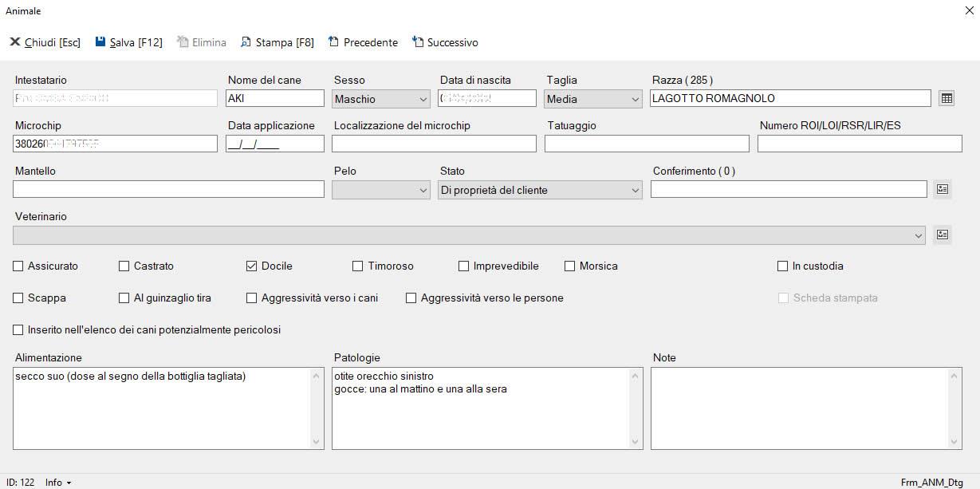Expand the Stato dropdown list
This screenshot has height=489, width=980.
(635, 190)
